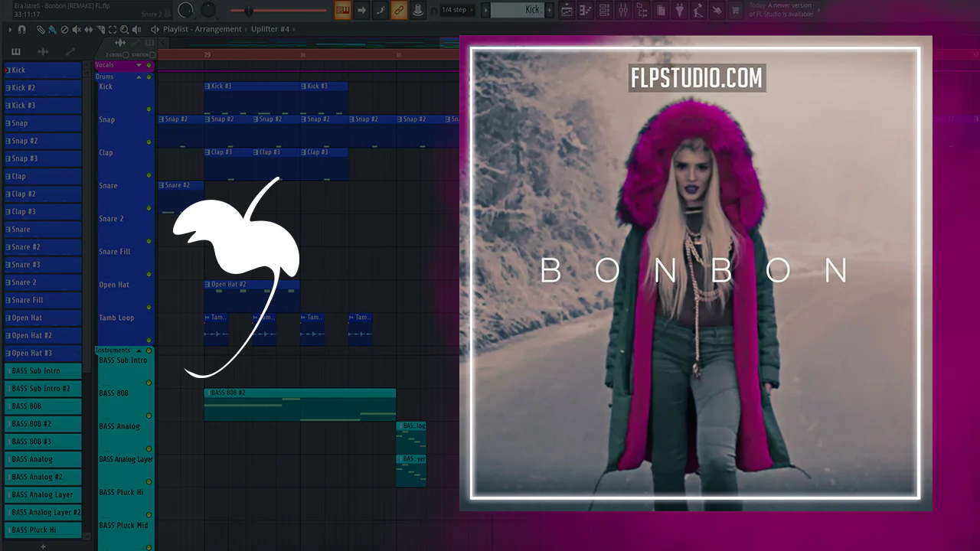Expand the Vocals track group
This screenshot has width=980, height=551.
[139, 66]
